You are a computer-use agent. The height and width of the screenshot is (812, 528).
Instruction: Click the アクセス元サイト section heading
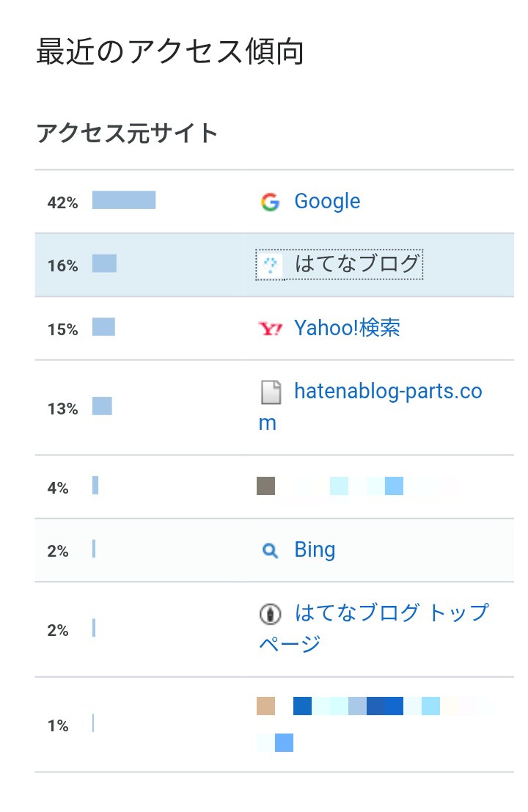pos(127,133)
